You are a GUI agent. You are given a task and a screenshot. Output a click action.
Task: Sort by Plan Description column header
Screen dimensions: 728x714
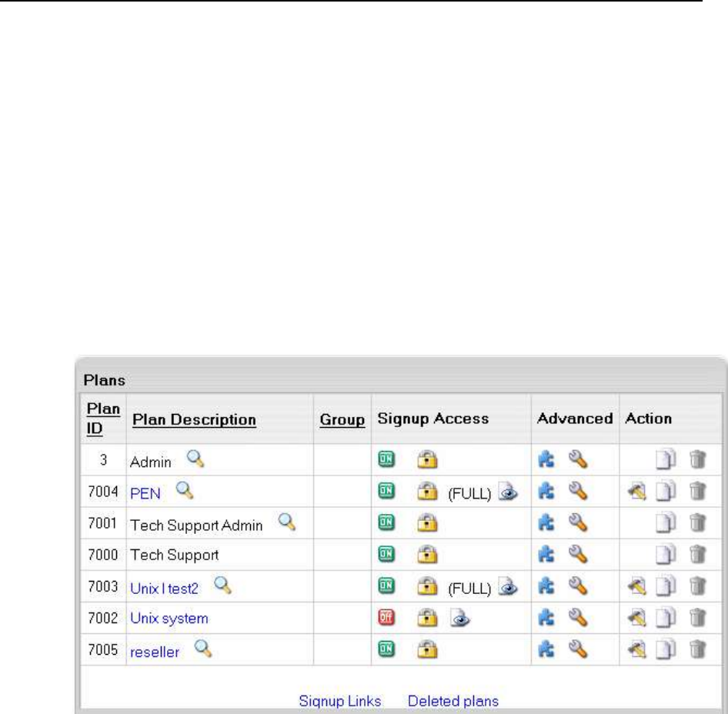[x=194, y=419]
